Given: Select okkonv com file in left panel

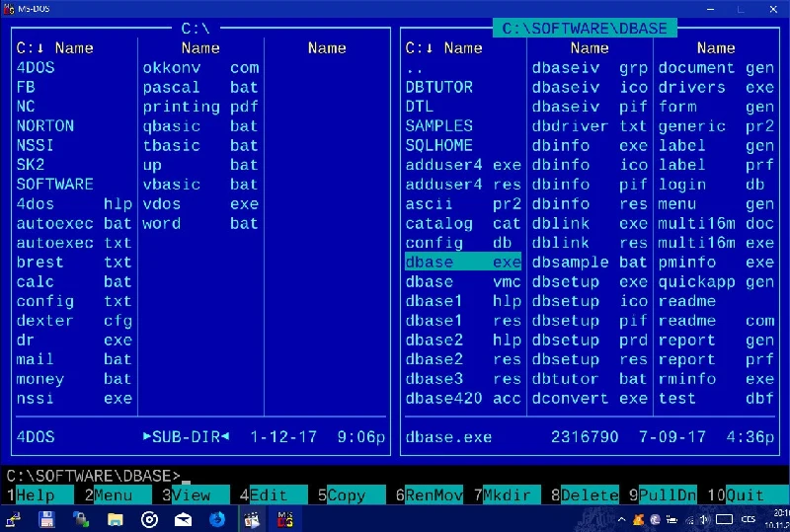Looking at the screenshot, I should point(200,67).
